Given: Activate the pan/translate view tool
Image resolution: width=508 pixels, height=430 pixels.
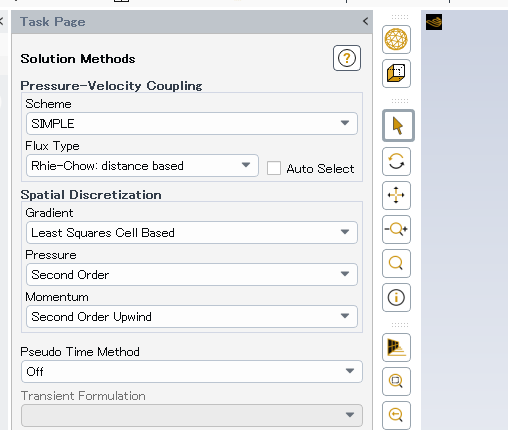Looking at the screenshot, I should point(396,195).
